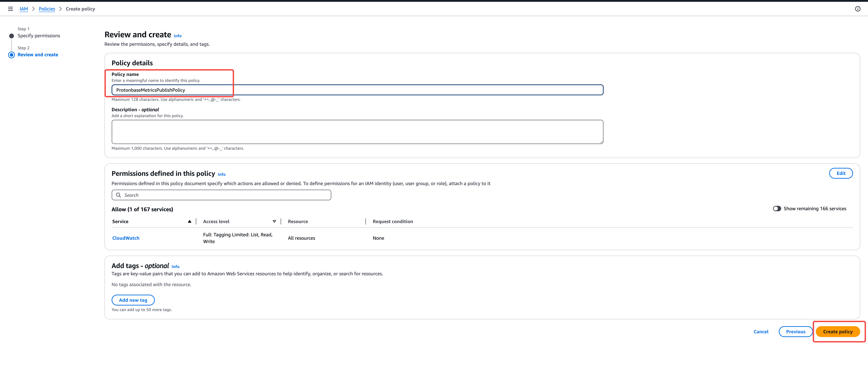
Task: Toggle Show remaining 166 services
Action: pyautogui.click(x=777, y=209)
